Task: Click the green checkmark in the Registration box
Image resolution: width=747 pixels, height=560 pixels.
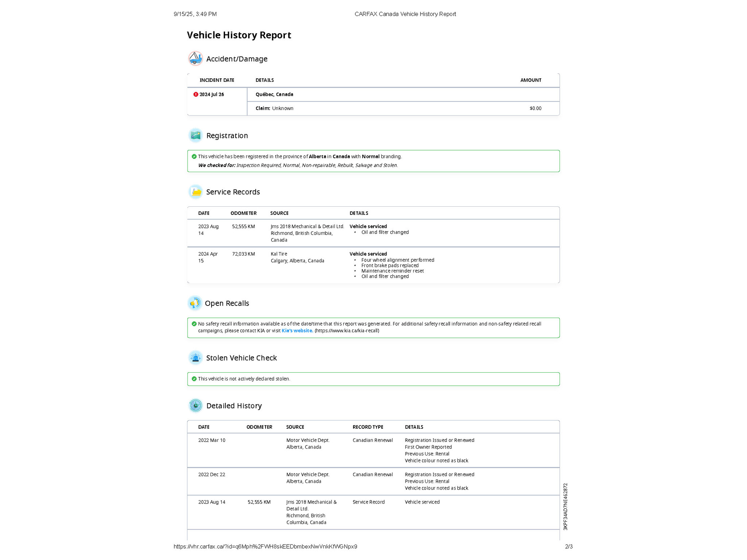Action: click(x=194, y=156)
